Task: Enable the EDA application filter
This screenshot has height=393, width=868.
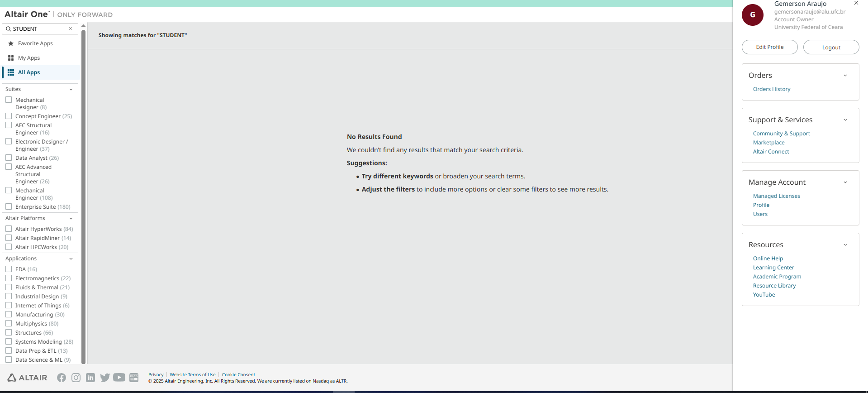Action: tap(9, 269)
